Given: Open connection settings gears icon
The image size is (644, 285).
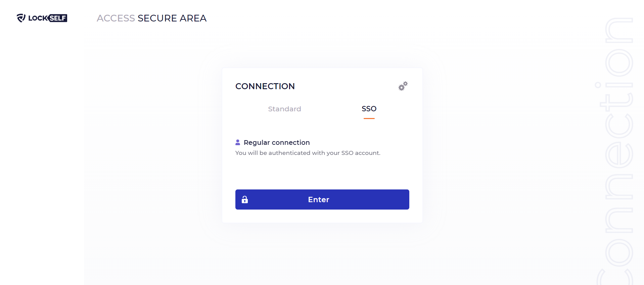Looking at the screenshot, I should click(403, 86).
